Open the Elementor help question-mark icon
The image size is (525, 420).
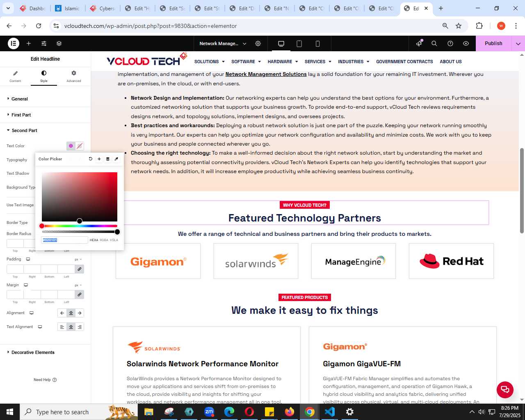[450, 43]
